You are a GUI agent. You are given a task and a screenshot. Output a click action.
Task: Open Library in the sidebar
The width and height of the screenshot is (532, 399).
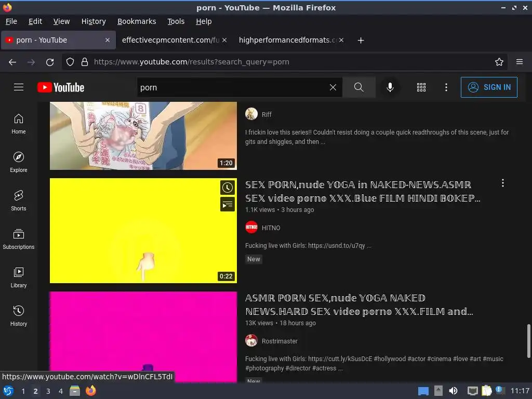pos(19,278)
